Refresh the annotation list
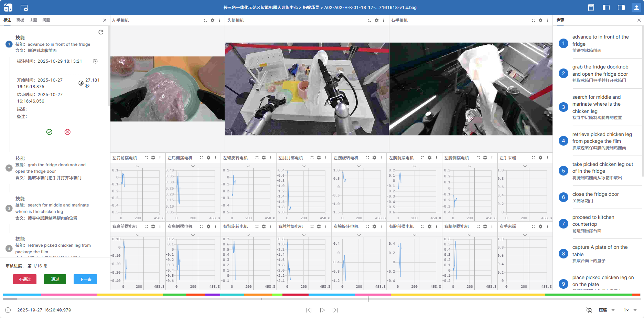 tap(101, 32)
